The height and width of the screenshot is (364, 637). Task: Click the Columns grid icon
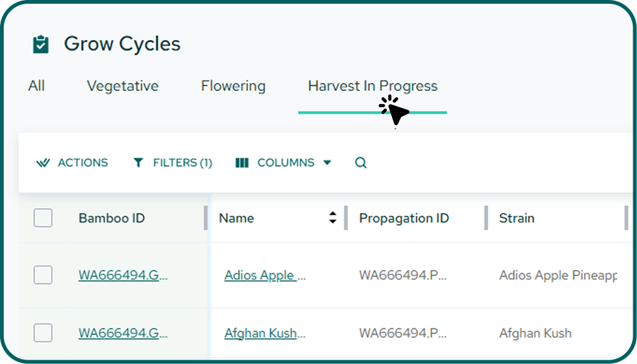point(242,163)
